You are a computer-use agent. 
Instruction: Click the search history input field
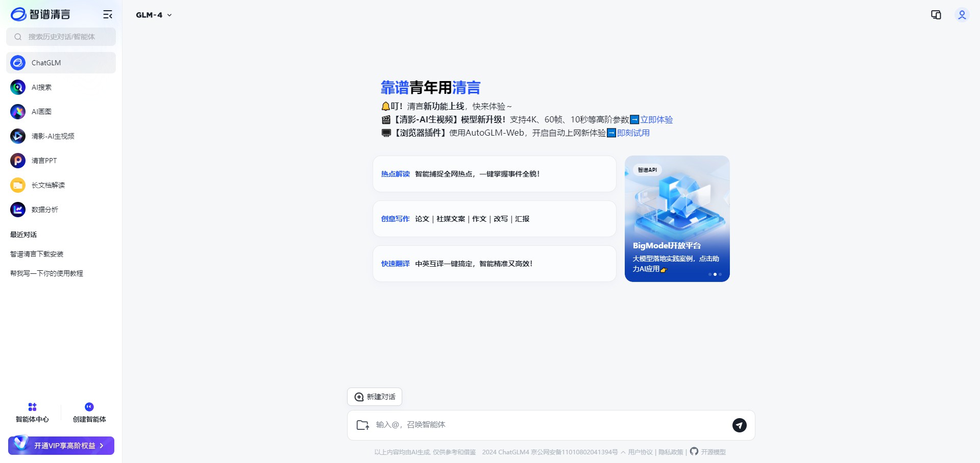pos(61,37)
